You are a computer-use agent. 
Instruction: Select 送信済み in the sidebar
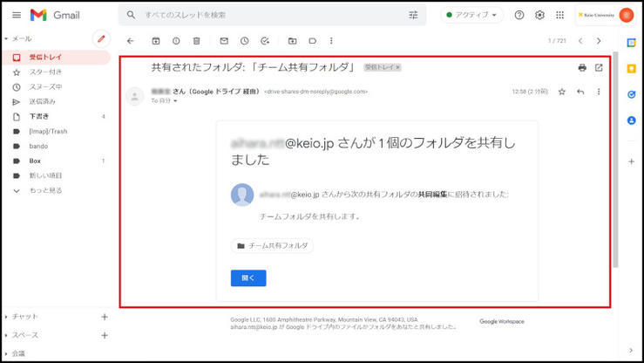(43, 101)
